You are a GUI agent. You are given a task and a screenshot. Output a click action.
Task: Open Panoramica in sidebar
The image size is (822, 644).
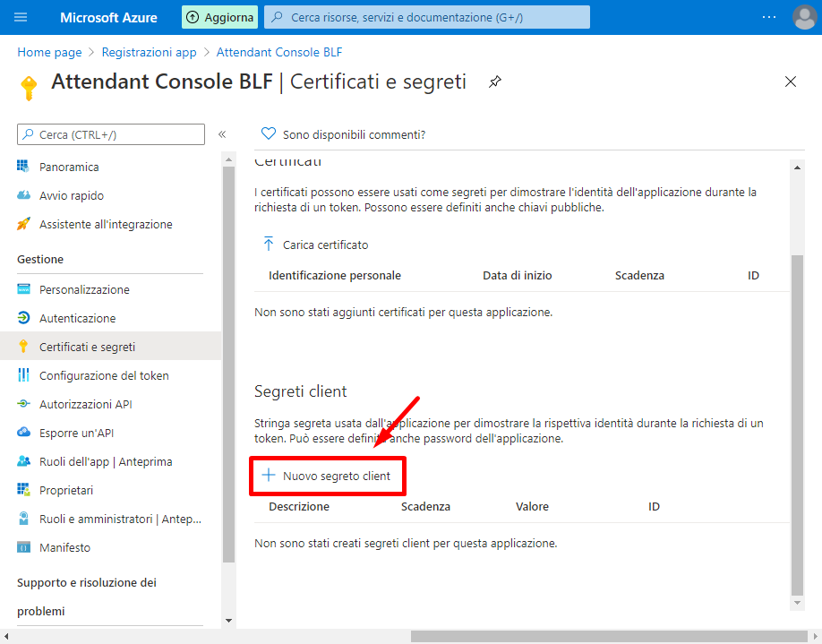[69, 167]
